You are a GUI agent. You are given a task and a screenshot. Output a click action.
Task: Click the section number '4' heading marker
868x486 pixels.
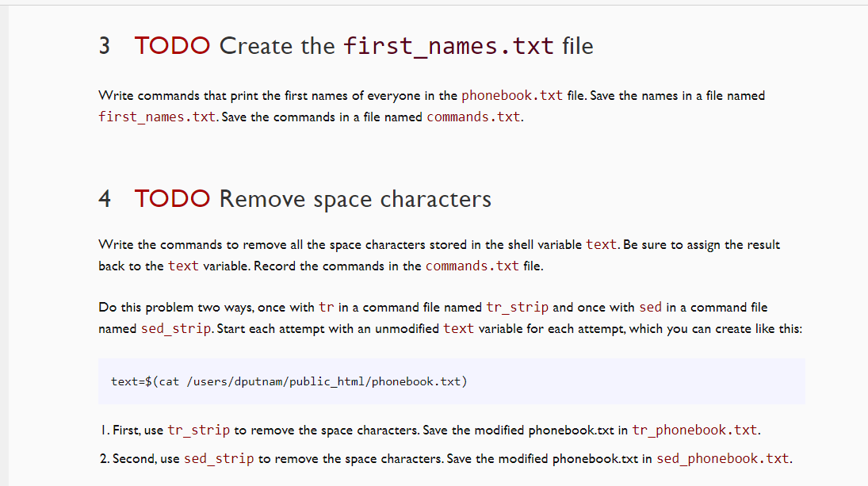click(104, 199)
